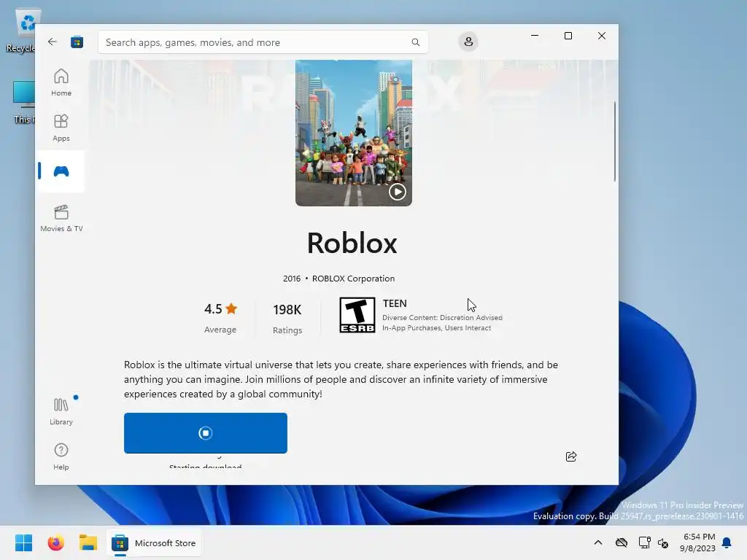Play the Roblox trailer video
The width and height of the screenshot is (747, 560).
[x=398, y=192]
